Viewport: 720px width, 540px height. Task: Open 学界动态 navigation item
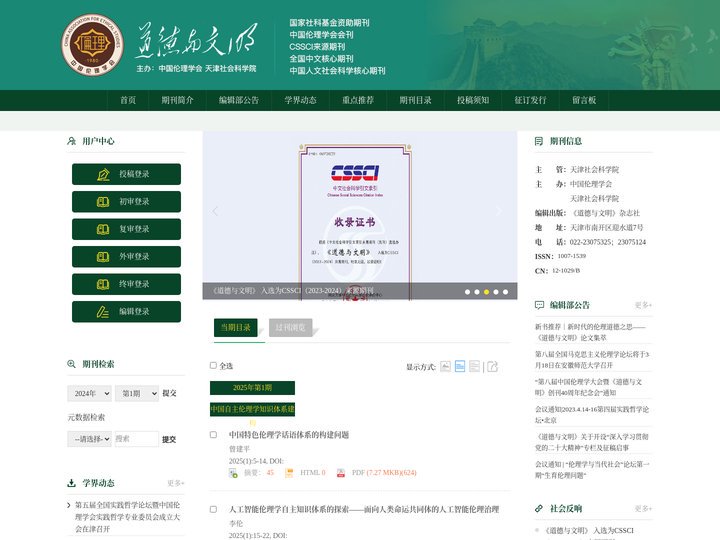pyautogui.click(x=300, y=100)
